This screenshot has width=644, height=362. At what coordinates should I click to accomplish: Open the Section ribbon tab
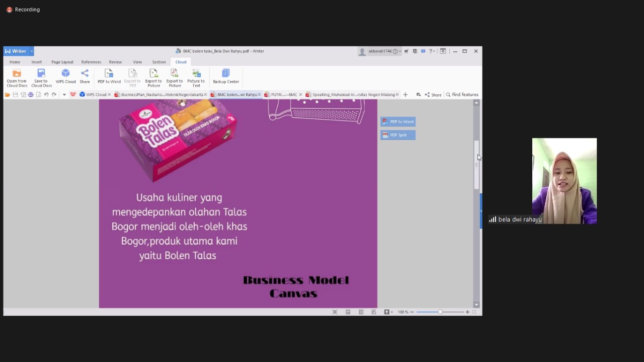[x=159, y=62]
